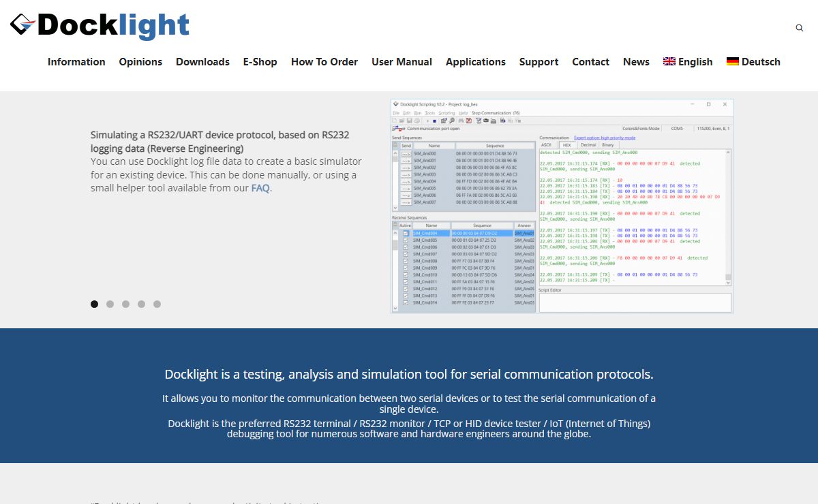
Task: Click the 'Docklight is a testing, analysis' headline
Action: 409,374
